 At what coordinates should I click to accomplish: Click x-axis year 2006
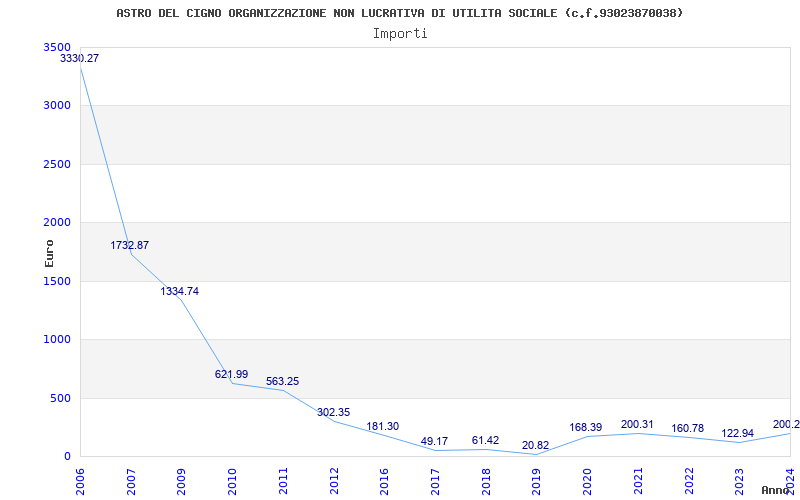[x=80, y=482]
